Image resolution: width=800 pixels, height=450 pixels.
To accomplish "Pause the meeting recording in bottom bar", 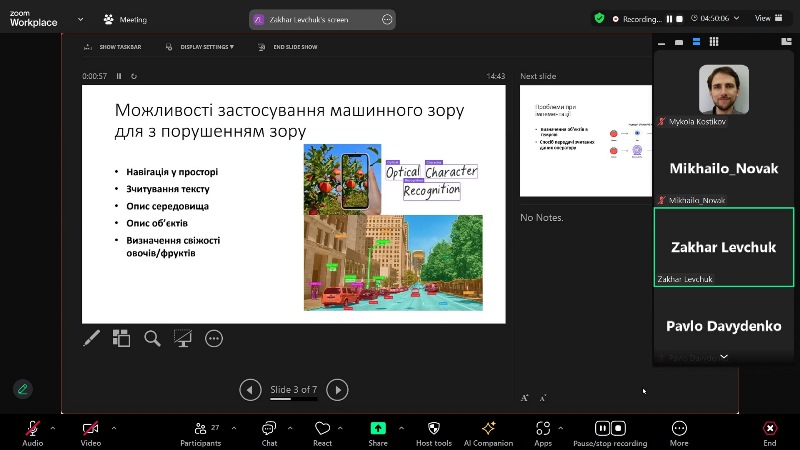I will 602,428.
